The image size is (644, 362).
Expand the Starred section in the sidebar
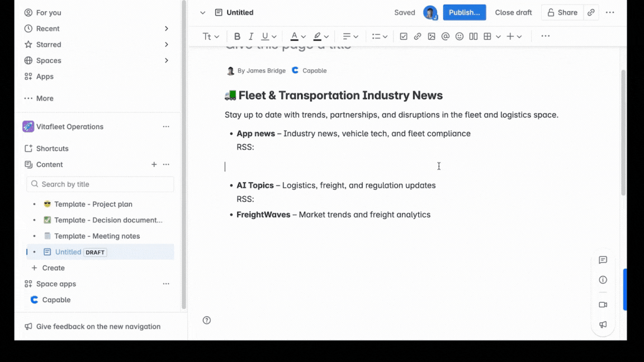(166, 44)
